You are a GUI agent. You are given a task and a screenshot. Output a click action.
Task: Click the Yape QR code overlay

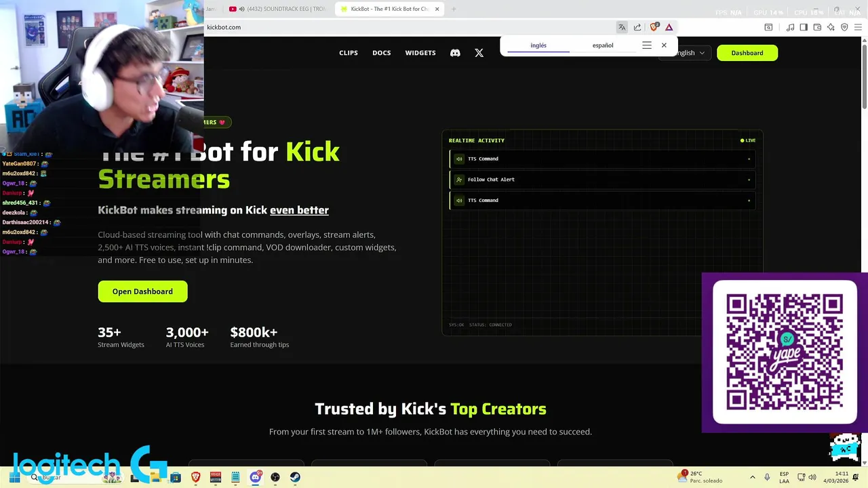coord(785,352)
